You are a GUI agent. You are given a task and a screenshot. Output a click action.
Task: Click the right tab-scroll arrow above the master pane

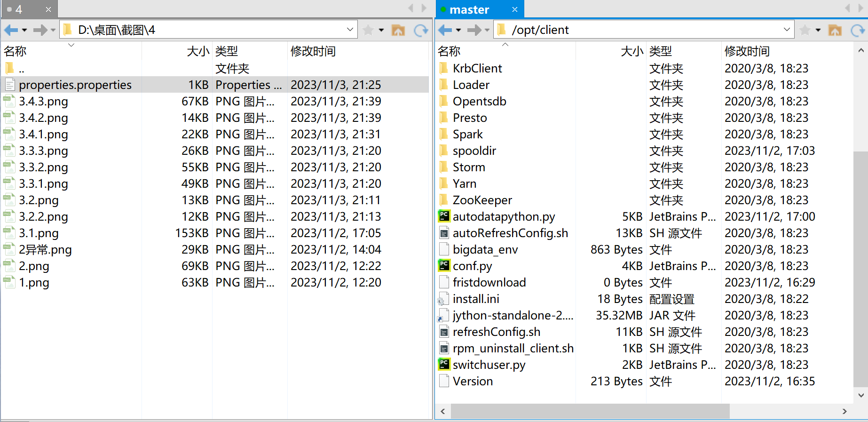coord(860,8)
